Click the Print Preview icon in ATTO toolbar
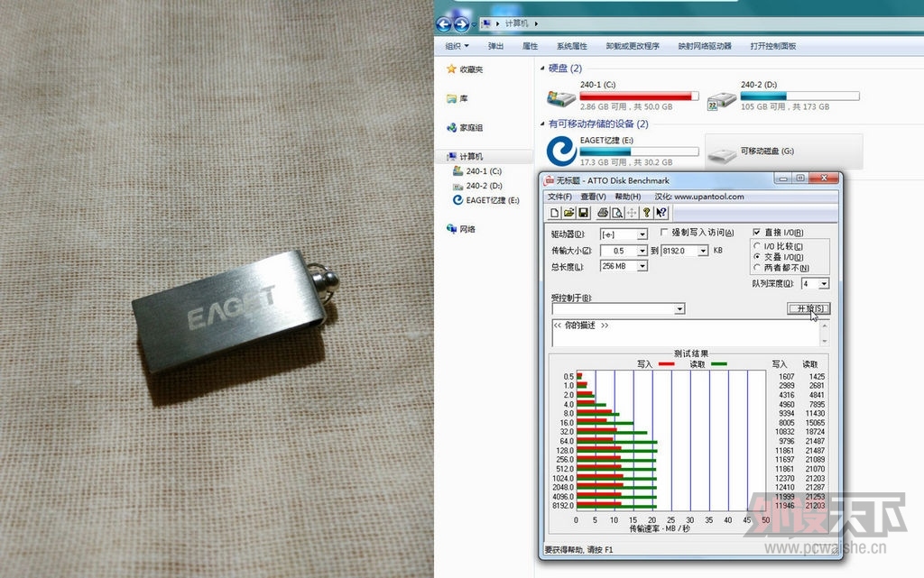Viewport: 924px width, 578px height. click(617, 213)
